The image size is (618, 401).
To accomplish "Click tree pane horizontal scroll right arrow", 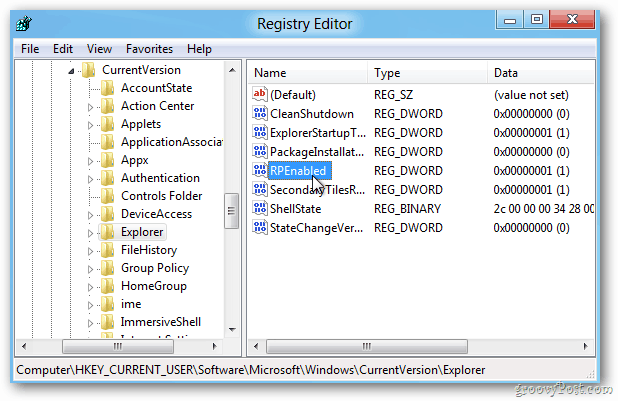I will 214,346.
